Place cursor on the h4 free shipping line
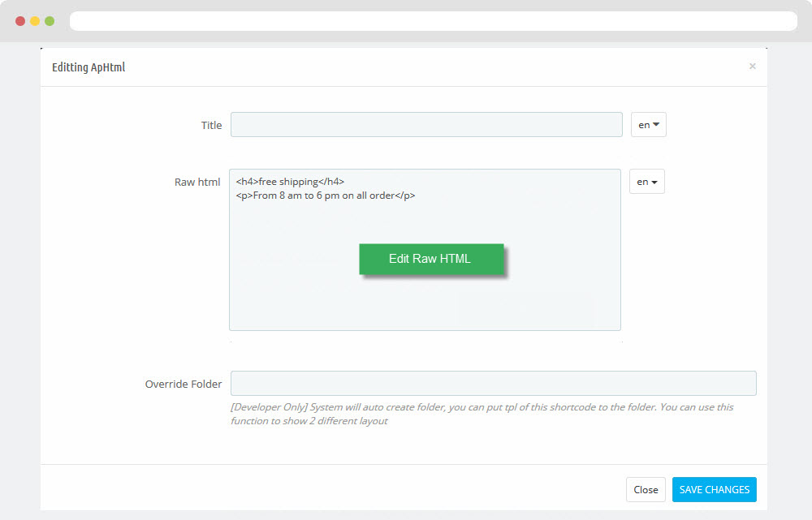Image resolution: width=812 pixels, height=520 pixels. click(291, 182)
